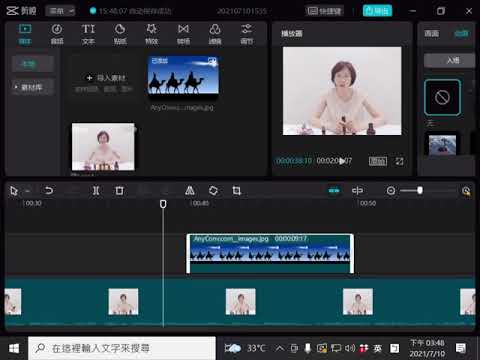Click the timeline playhead handle
Viewport: 480px width, 360px height.
[163, 204]
